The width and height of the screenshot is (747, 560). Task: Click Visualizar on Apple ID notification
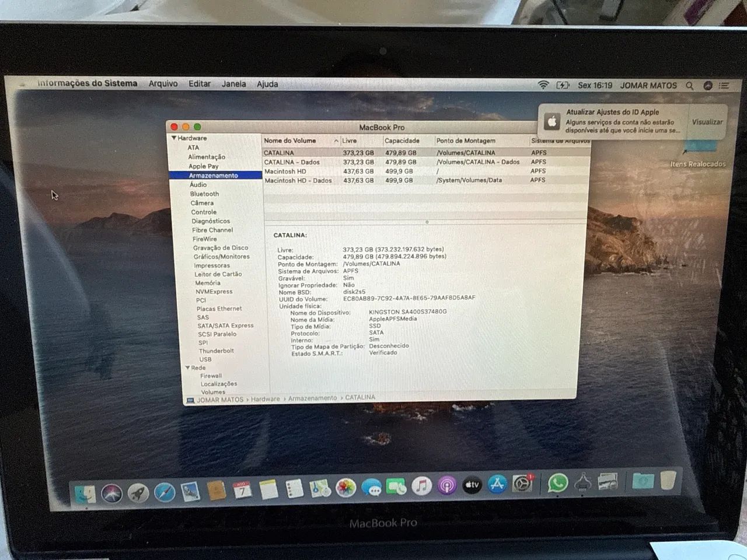click(707, 122)
